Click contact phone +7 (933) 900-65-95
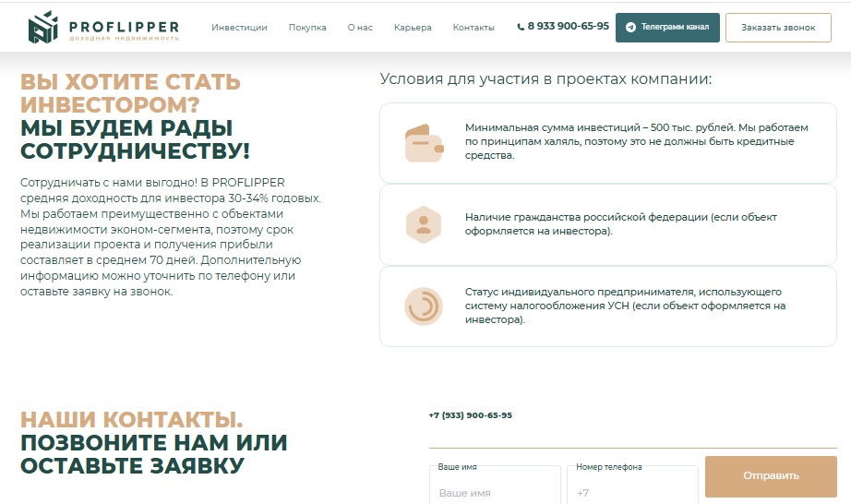851x504 pixels. coord(470,415)
